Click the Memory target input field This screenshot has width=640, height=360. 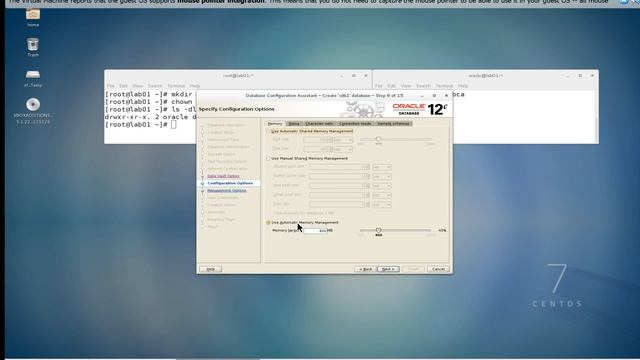[x=315, y=231]
